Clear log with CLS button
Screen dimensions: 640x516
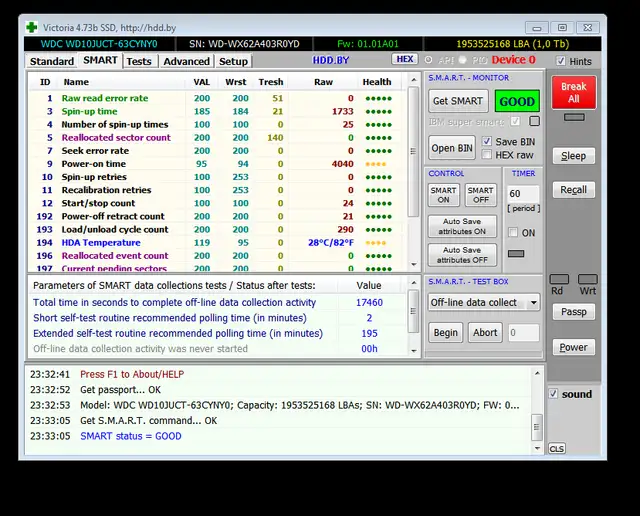[557, 449]
